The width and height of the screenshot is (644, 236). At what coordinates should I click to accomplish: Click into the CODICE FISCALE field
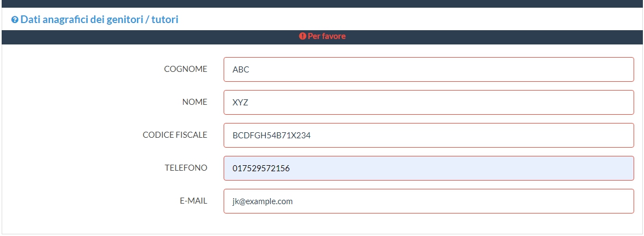click(x=429, y=136)
